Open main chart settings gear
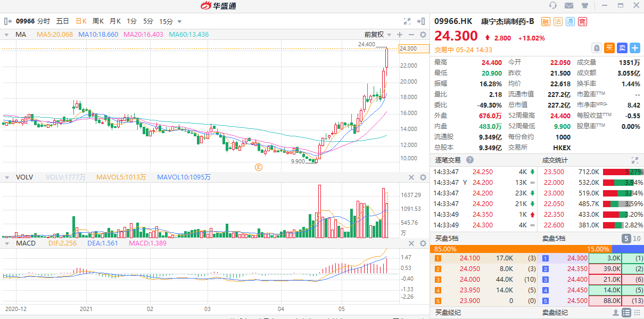644x319 pixels. (x=423, y=35)
